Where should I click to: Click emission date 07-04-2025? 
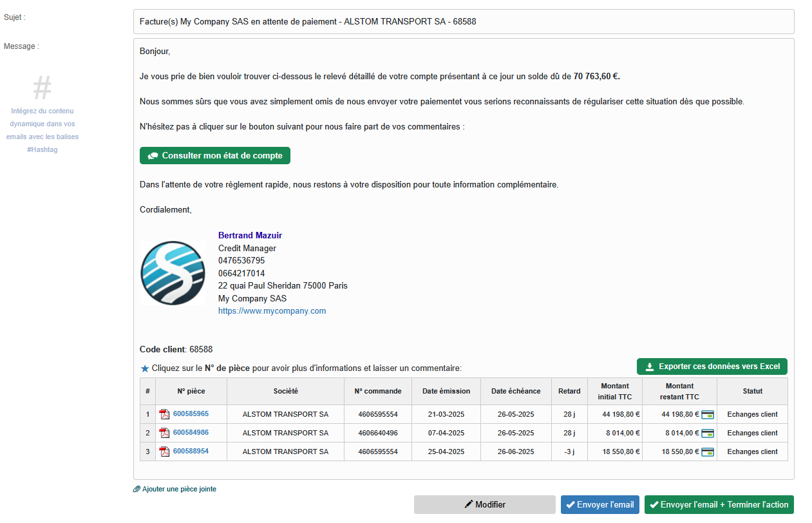pyautogui.click(x=446, y=433)
